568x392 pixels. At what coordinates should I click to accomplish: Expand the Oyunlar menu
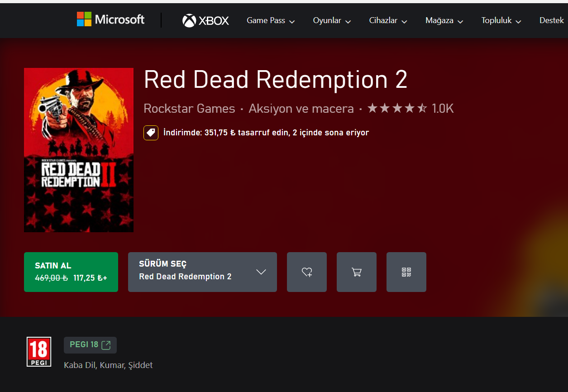tap(332, 21)
